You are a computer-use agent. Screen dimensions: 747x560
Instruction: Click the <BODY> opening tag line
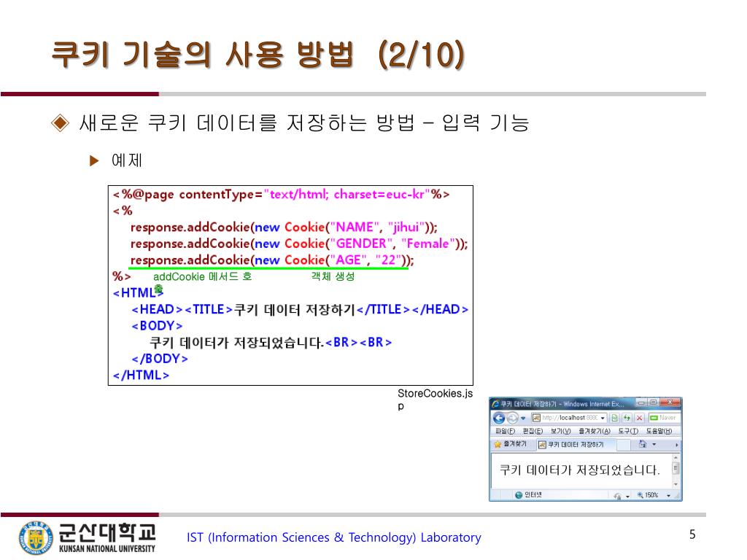click(158, 326)
